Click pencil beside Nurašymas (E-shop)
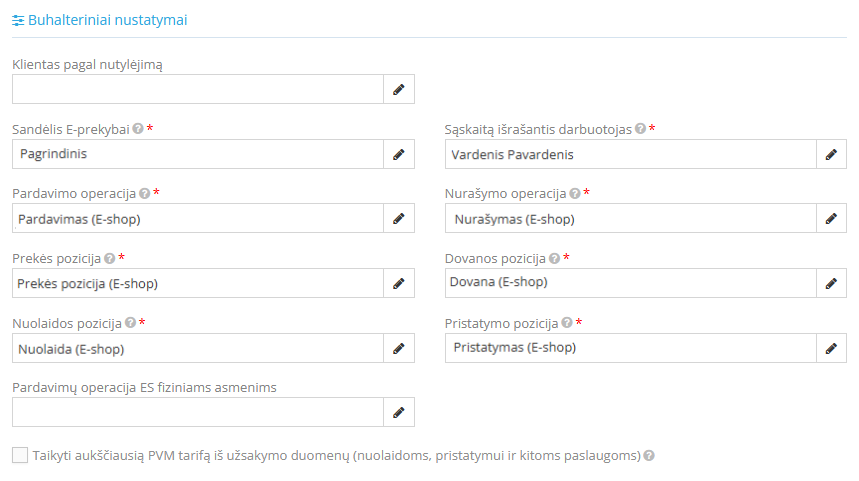Viewport: 859px width, 481px height. pyautogui.click(x=830, y=218)
